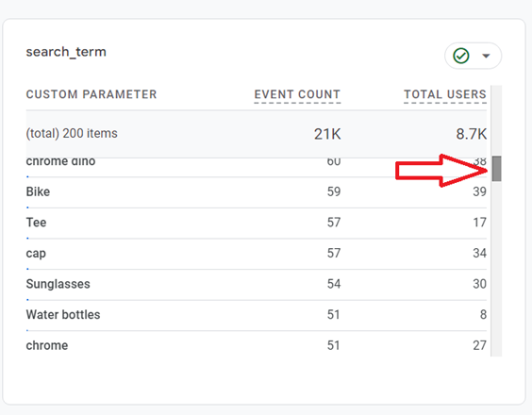Click the (total) 200 items label

pos(72,133)
